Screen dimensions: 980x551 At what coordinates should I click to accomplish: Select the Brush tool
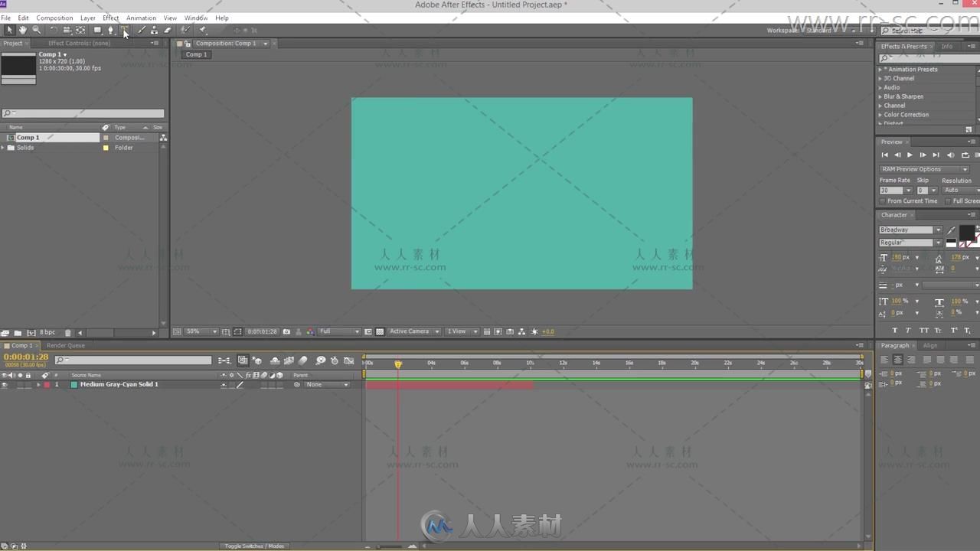[142, 30]
